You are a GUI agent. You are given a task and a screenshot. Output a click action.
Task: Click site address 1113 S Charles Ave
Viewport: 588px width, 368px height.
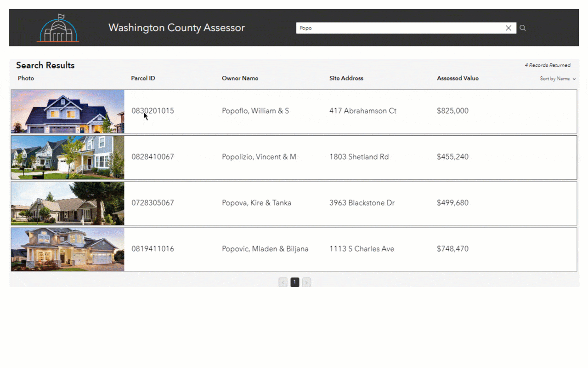362,248
